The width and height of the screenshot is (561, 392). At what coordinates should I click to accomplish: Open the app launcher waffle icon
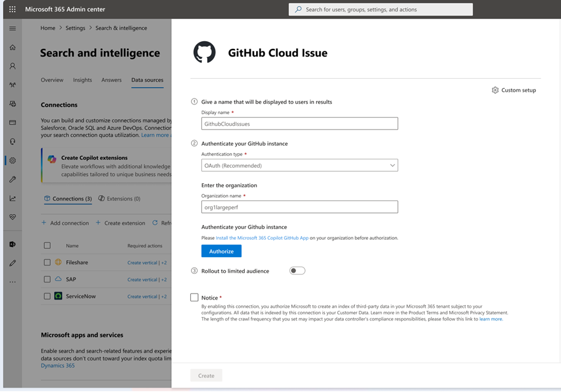tap(13, 10)
